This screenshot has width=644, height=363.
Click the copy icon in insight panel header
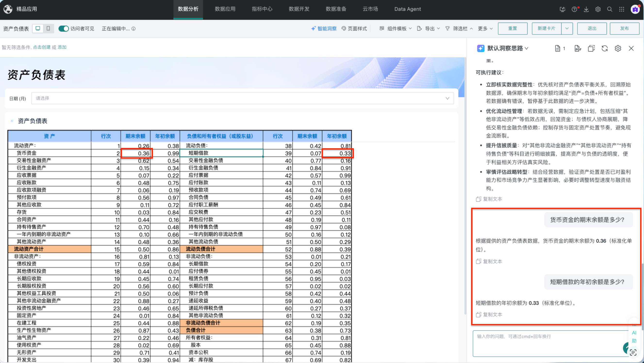(x=591, y=48)
